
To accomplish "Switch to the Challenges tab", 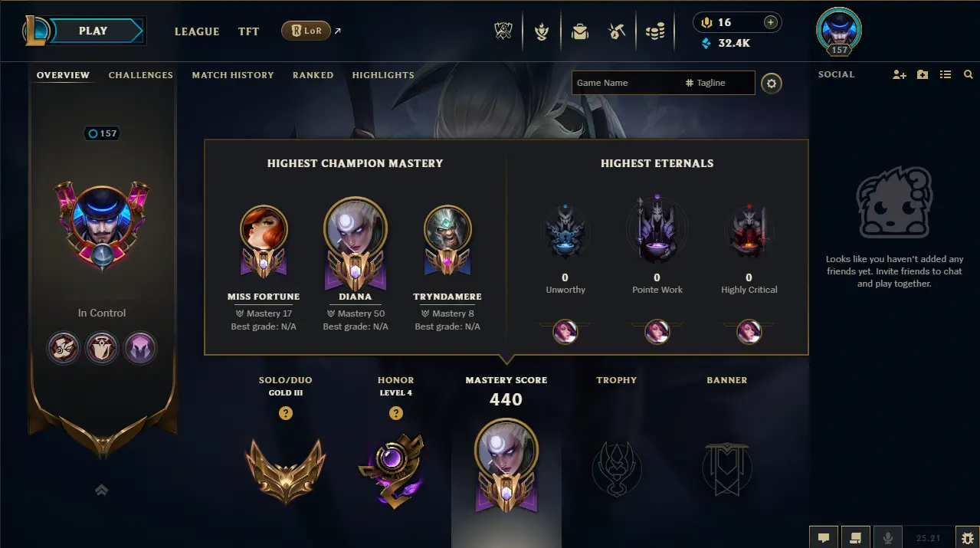I will coord(141,75).
